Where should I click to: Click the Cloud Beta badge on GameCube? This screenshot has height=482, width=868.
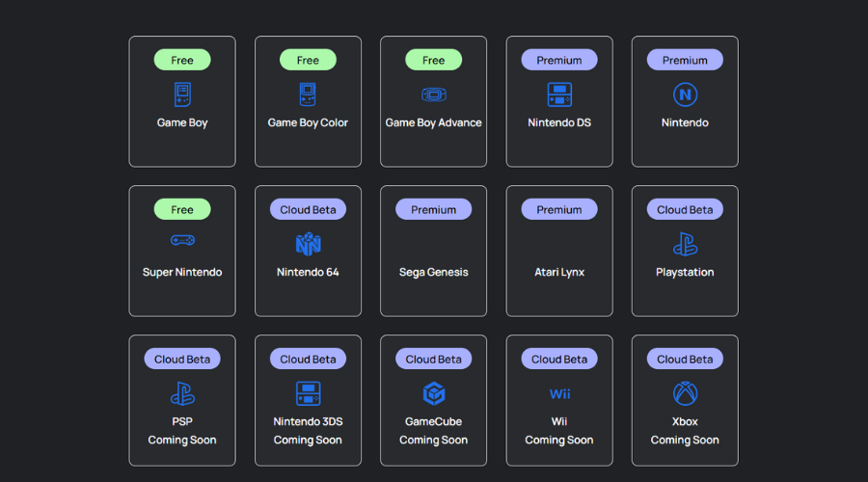click(x=433, y=359)
